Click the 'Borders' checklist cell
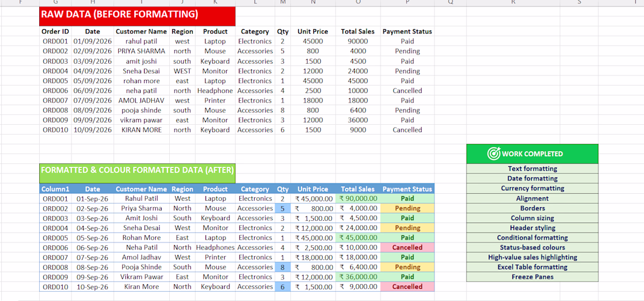The height and width of the screenshot is (301, 644). pyautogui.click(x=532, y=208)
